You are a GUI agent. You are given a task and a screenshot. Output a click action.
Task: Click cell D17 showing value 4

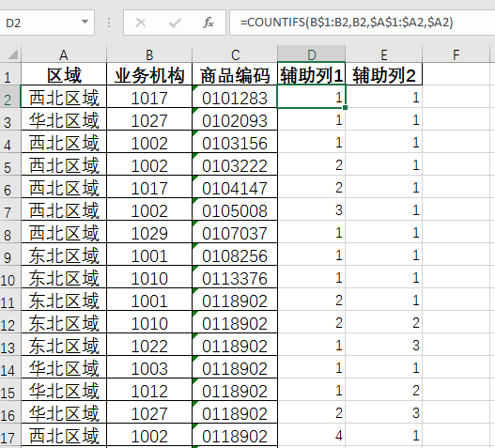(x=312, y=436)
